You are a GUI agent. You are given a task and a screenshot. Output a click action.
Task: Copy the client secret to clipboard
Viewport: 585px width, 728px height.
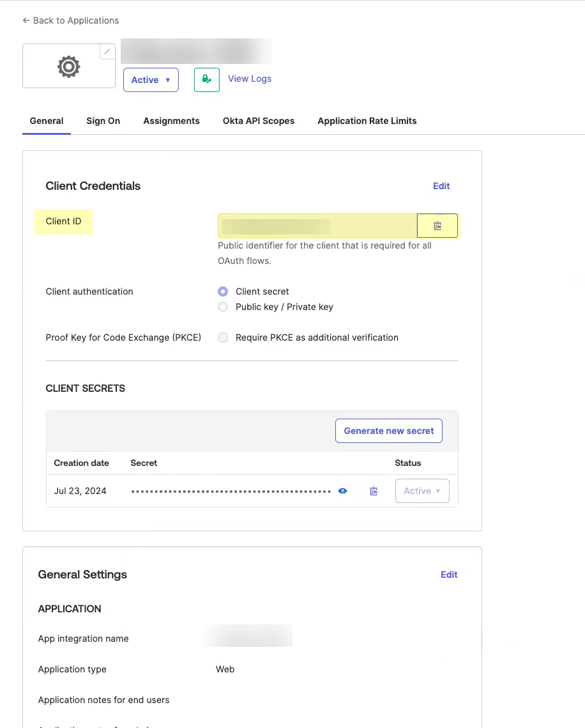tap(374, 491)
